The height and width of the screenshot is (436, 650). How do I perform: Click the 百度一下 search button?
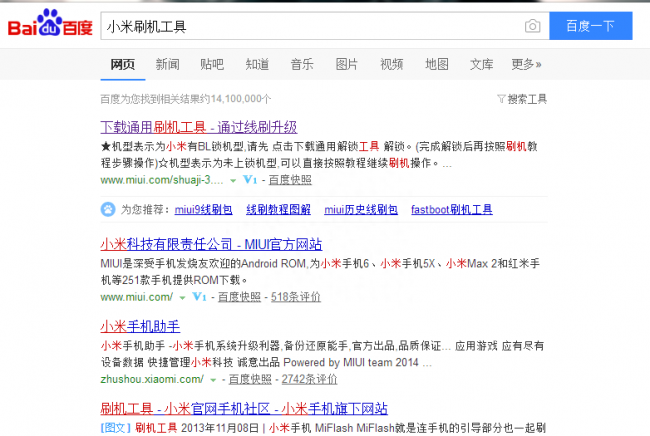591,26
